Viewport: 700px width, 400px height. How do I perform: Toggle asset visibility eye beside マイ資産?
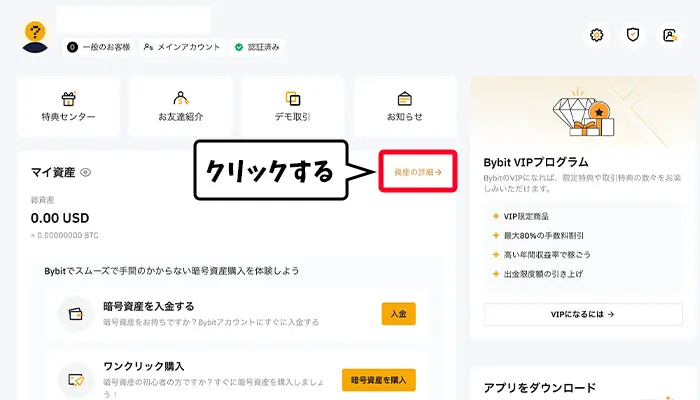coord(85,172)
